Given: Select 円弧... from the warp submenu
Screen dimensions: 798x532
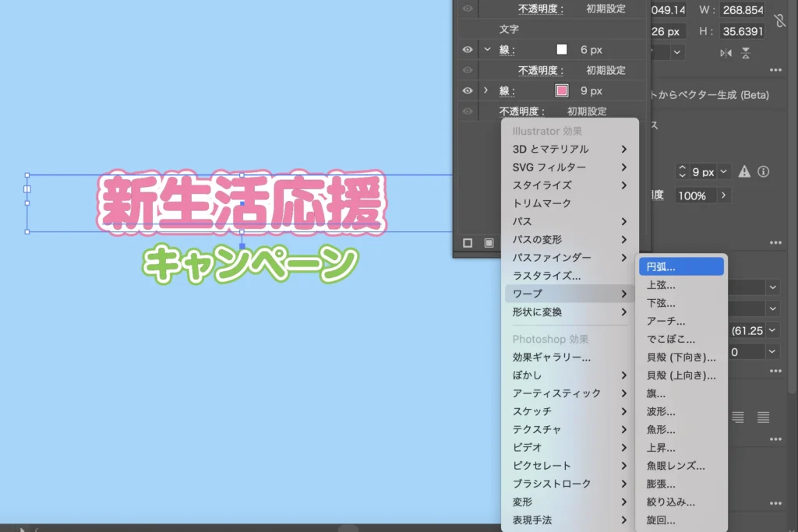Looking at the screenshot, I should coord(680,267).
